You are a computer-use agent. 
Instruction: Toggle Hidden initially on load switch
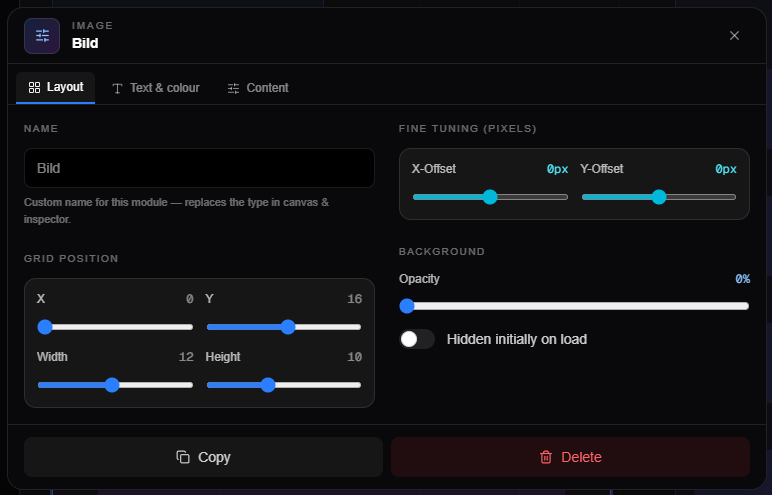click(x=417, y=339)
